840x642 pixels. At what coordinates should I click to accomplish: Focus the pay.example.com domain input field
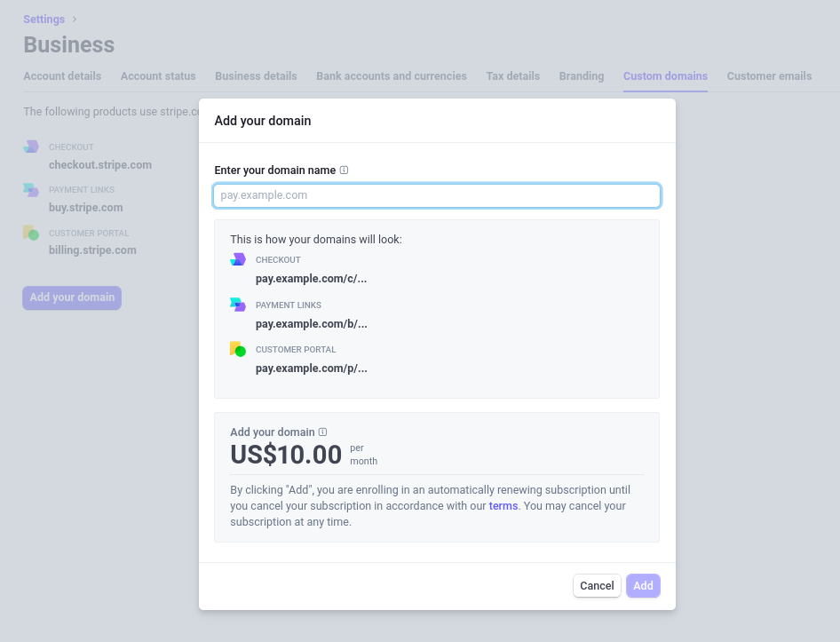437,195
